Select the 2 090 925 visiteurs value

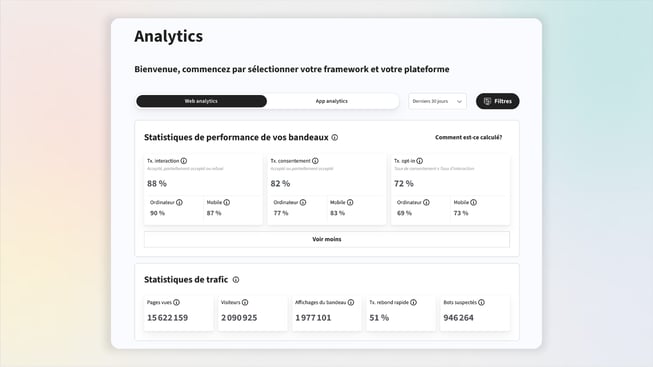click(x=239, y=318)
